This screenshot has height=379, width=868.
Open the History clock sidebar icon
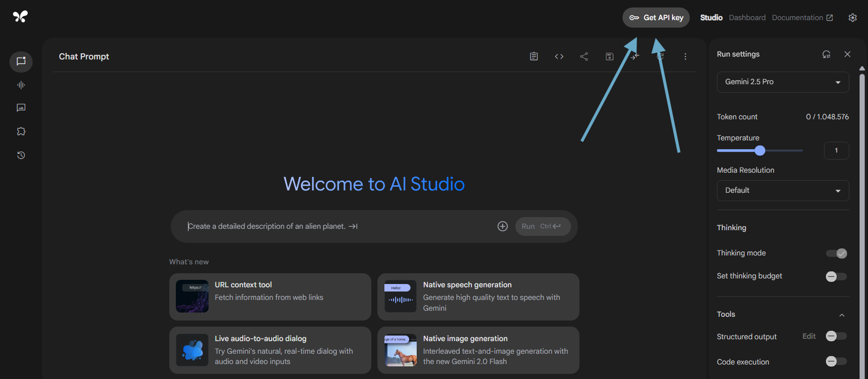21,155
